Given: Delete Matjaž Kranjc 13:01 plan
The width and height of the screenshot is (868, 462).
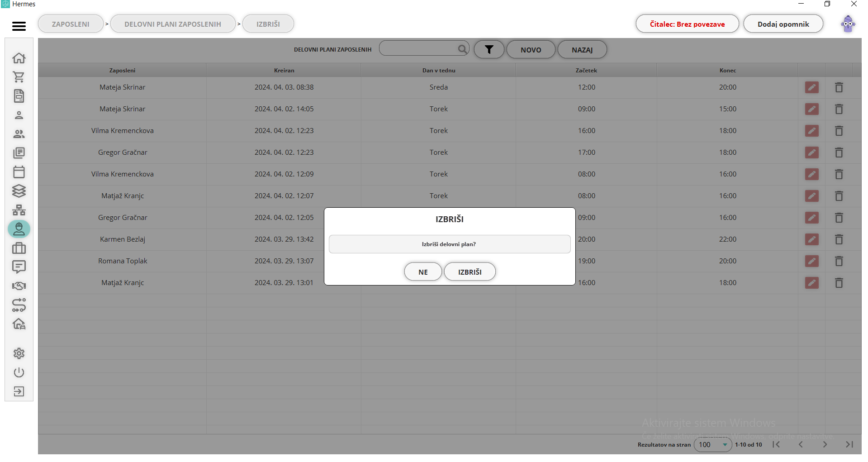Looking at the screenshot, I should click(x=839, y=283).
